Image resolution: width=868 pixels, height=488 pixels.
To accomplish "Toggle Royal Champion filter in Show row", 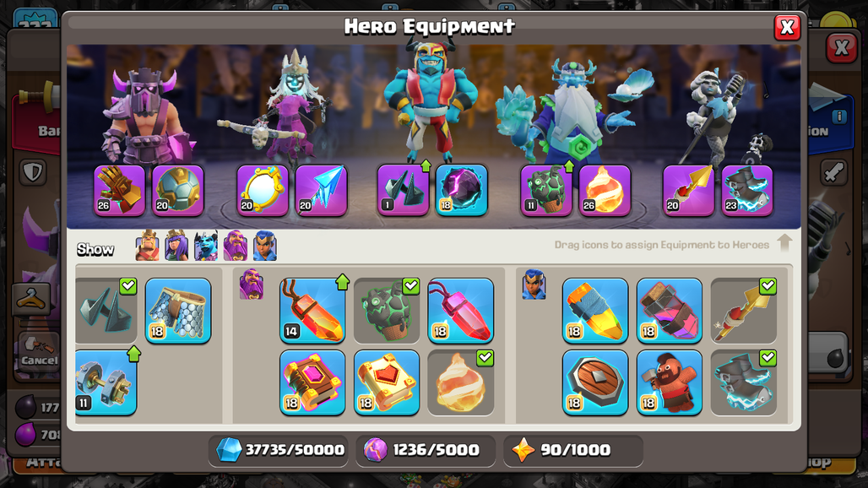I will 264,246.
